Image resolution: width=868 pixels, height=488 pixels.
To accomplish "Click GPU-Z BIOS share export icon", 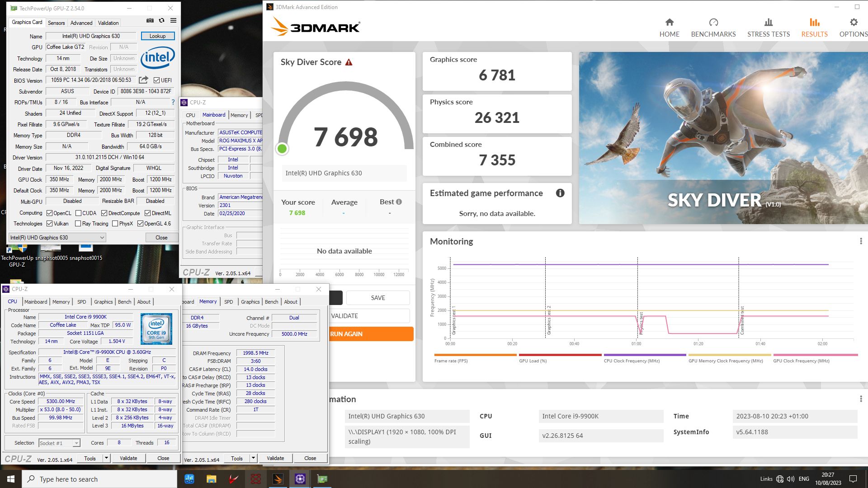I will [143, 80].
